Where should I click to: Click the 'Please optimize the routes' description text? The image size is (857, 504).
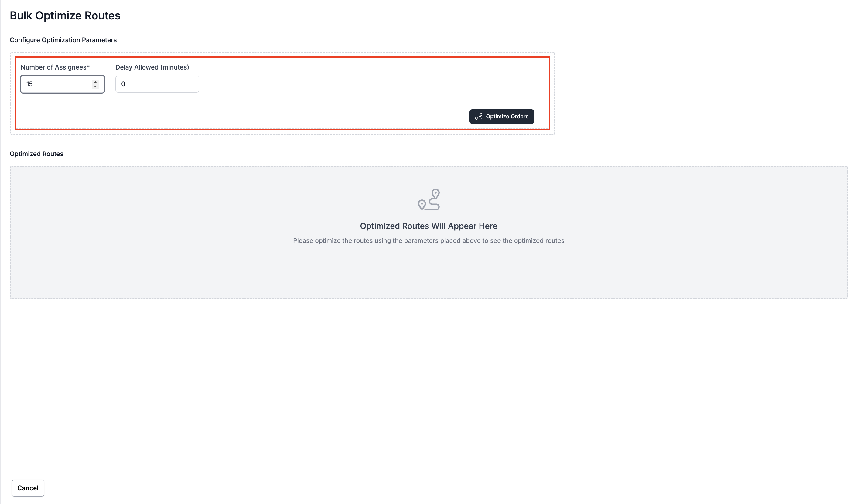(428, 241)
